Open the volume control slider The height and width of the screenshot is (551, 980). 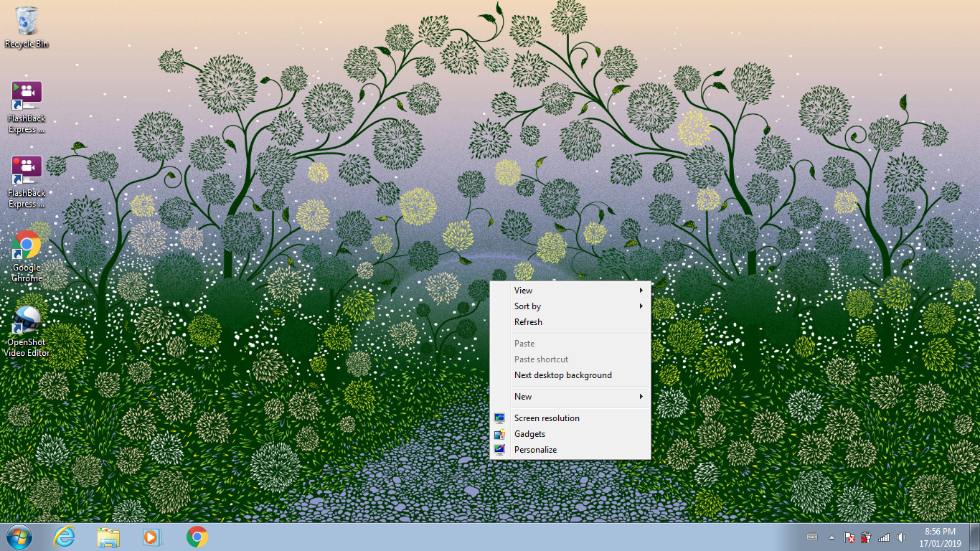[902, 537]
